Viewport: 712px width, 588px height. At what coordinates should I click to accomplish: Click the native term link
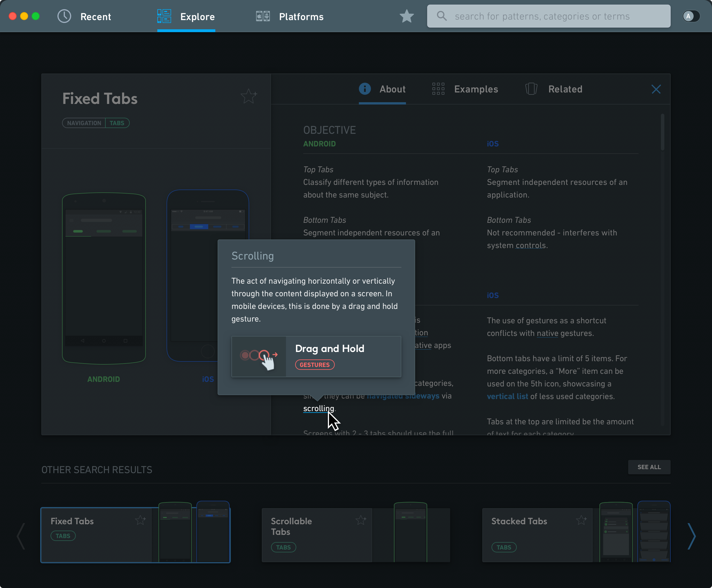(547, 333)
